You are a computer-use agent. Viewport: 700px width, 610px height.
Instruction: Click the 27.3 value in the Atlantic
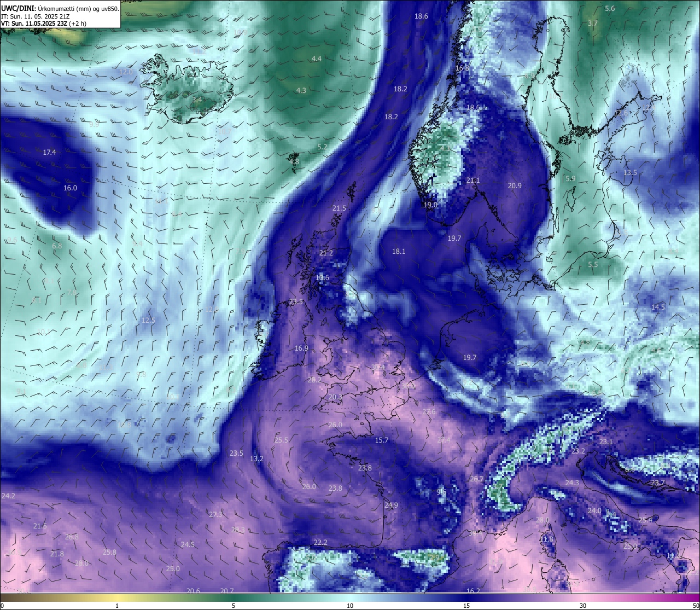click(x=215, y=514)
